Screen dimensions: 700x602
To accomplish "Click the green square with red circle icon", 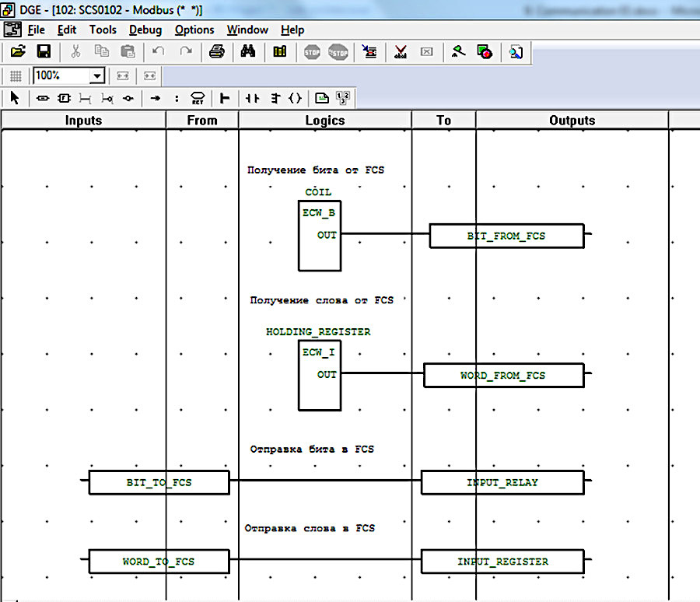I will (x=485, y=52).
